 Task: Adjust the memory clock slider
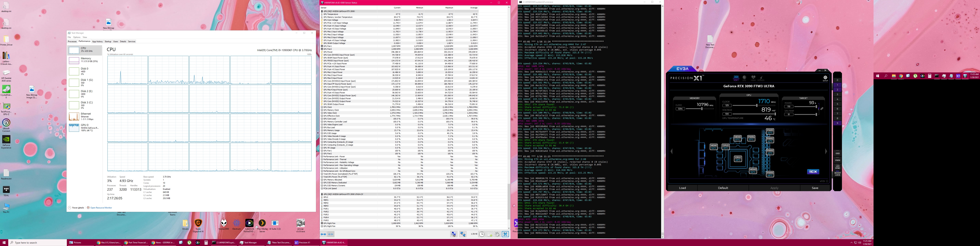[x=702, y=109]
